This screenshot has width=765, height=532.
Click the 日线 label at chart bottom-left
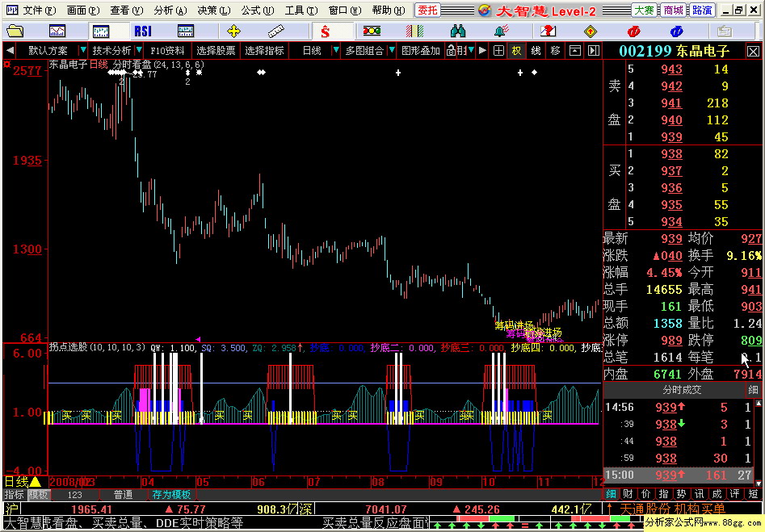(16, 482)
